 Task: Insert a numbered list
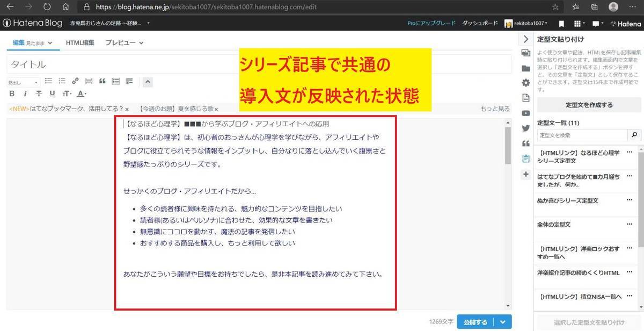(x=62, y=82)
